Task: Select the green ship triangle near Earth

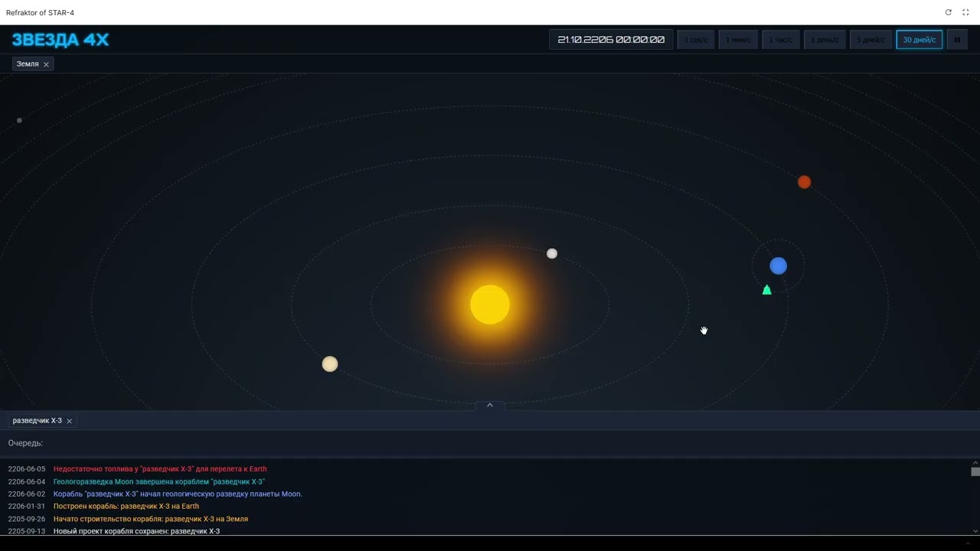Action: [766, 289]
